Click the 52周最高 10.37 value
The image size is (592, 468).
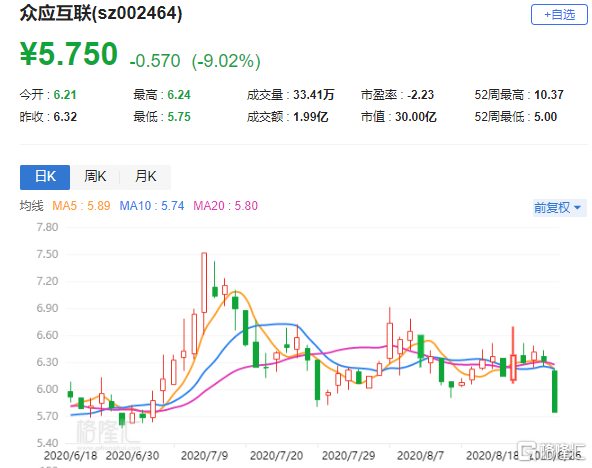pos(519,95)
